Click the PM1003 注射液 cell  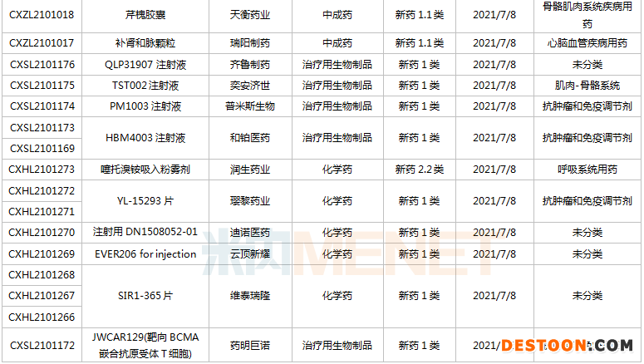coord(145,106)
